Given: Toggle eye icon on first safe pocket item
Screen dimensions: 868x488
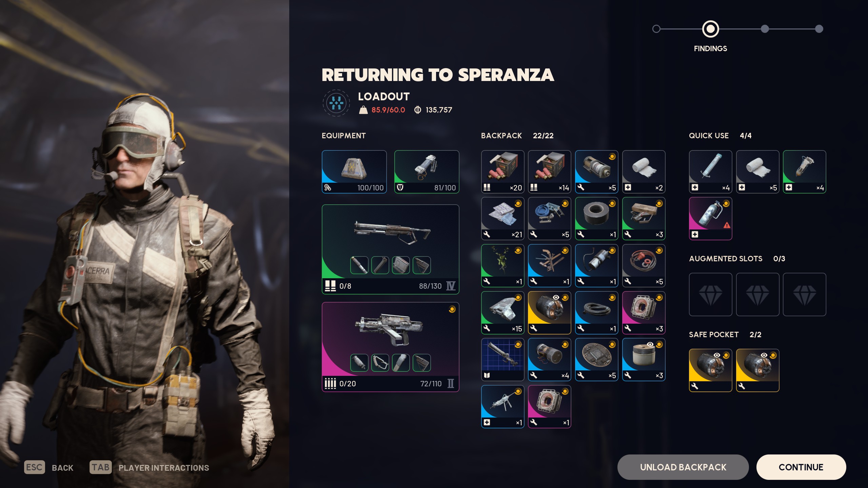Looking at the screenshot, I should (717, 355).
